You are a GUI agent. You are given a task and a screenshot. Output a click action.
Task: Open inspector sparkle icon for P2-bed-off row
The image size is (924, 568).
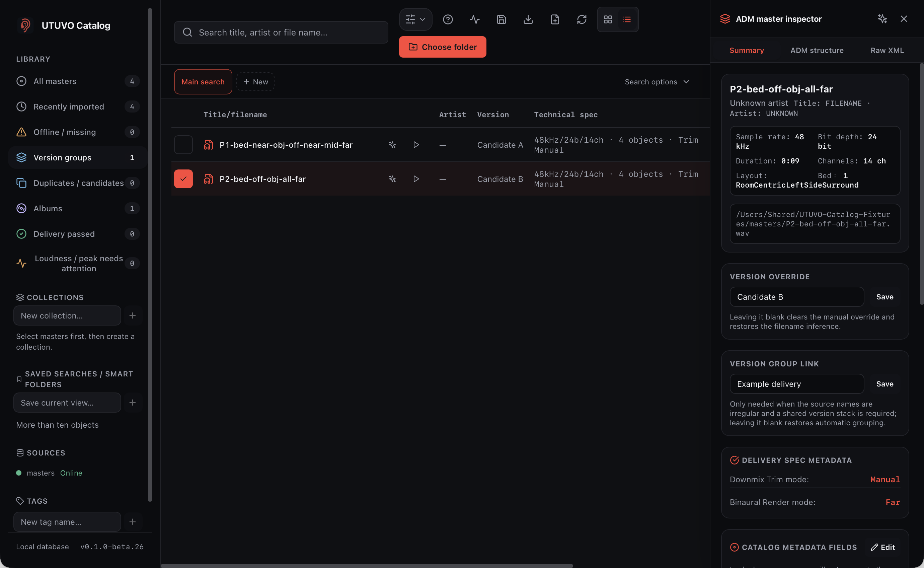(392, 179)
